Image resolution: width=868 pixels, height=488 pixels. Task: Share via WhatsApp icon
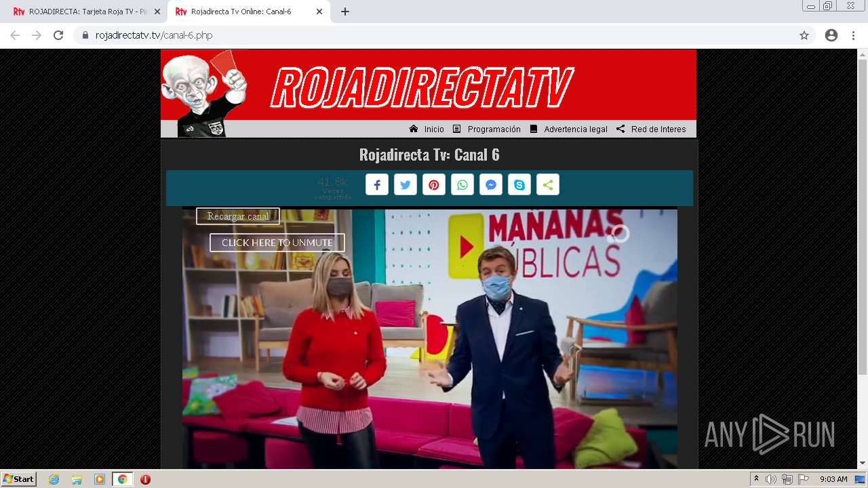[462, 185]
